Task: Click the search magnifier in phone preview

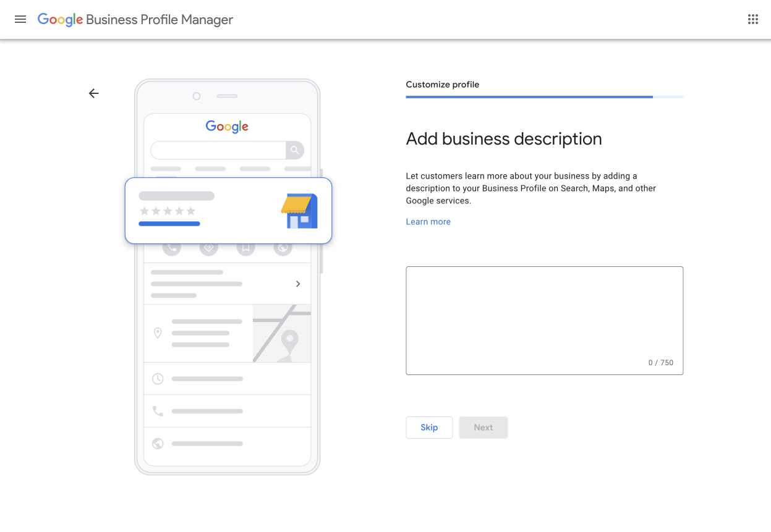Action: [x=295, y=150]
